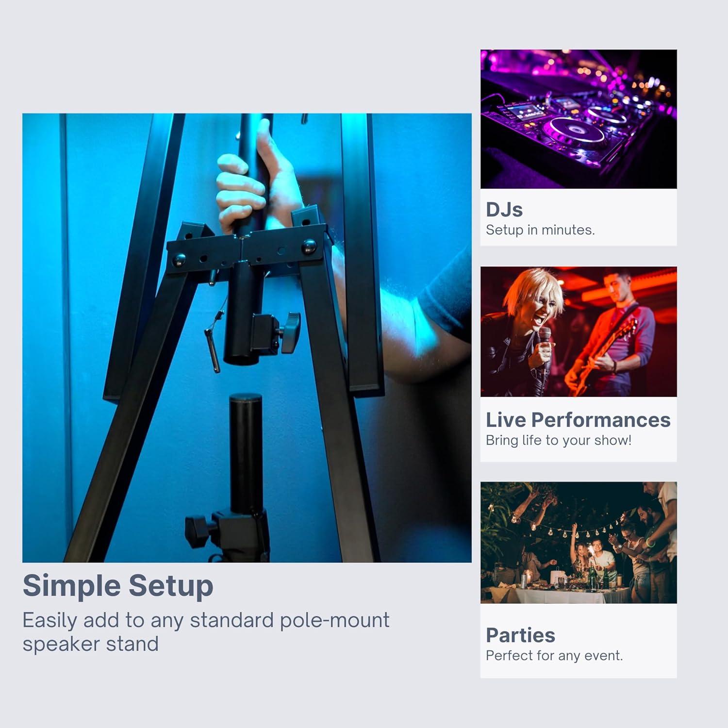Click the "Setup in minutes." caption
This screenshot has height=728, width=728.
tap(540, 230)
